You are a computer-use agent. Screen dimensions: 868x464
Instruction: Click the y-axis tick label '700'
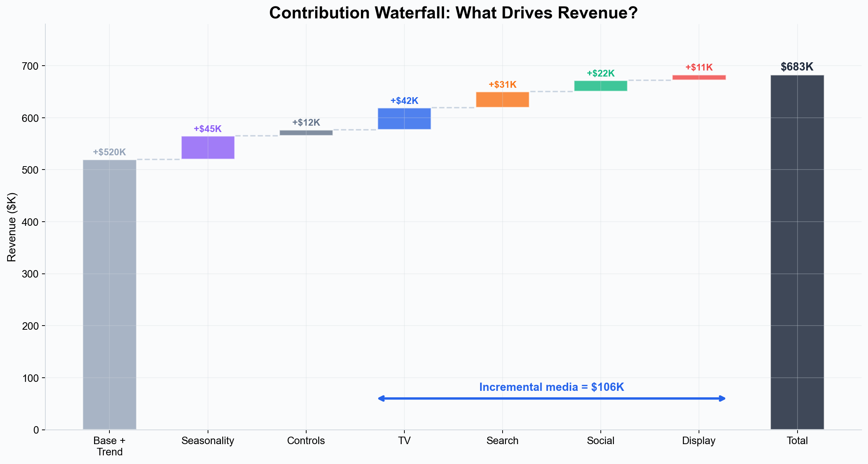[30, 66]
